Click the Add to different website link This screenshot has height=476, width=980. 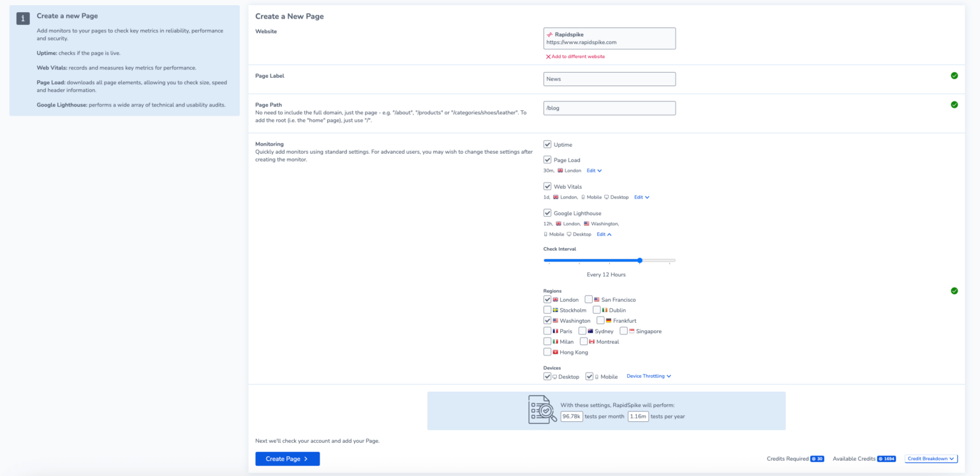575,57
